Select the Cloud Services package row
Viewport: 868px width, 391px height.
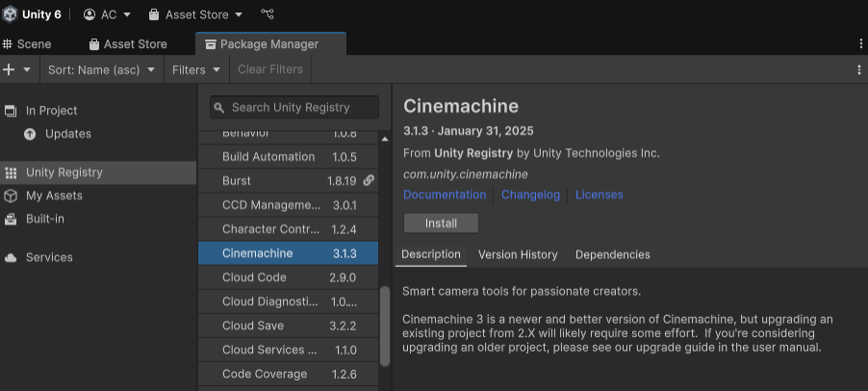(x=289, y=350)
